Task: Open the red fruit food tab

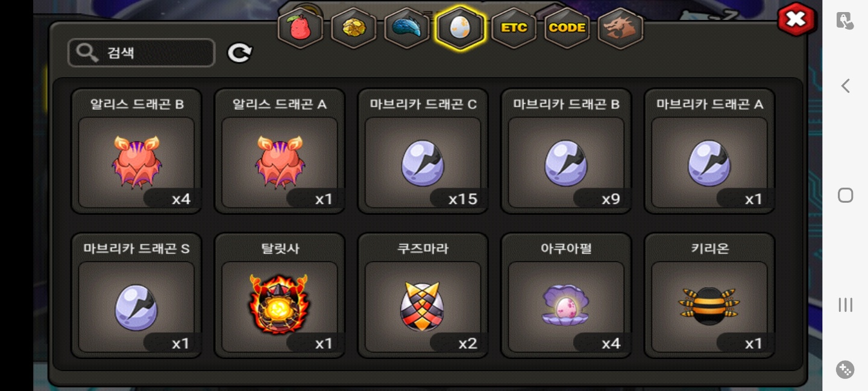Action: (300, 28)
